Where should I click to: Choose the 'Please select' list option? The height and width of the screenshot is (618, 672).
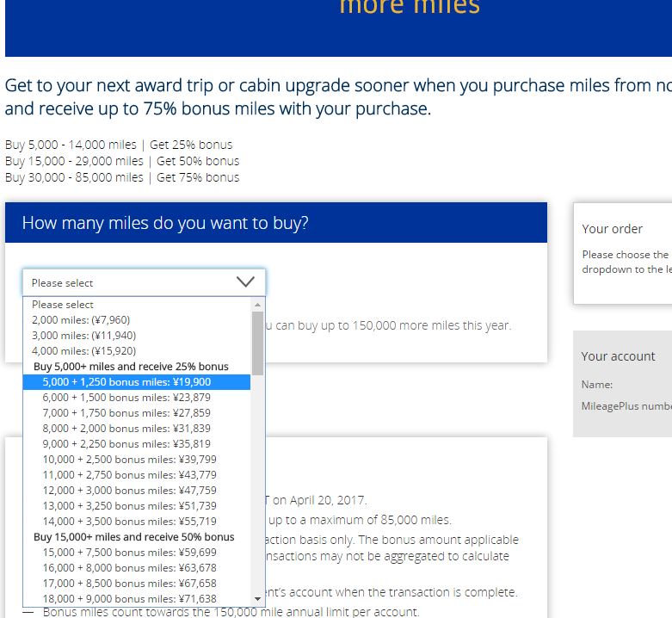click(x=137, y=305)
